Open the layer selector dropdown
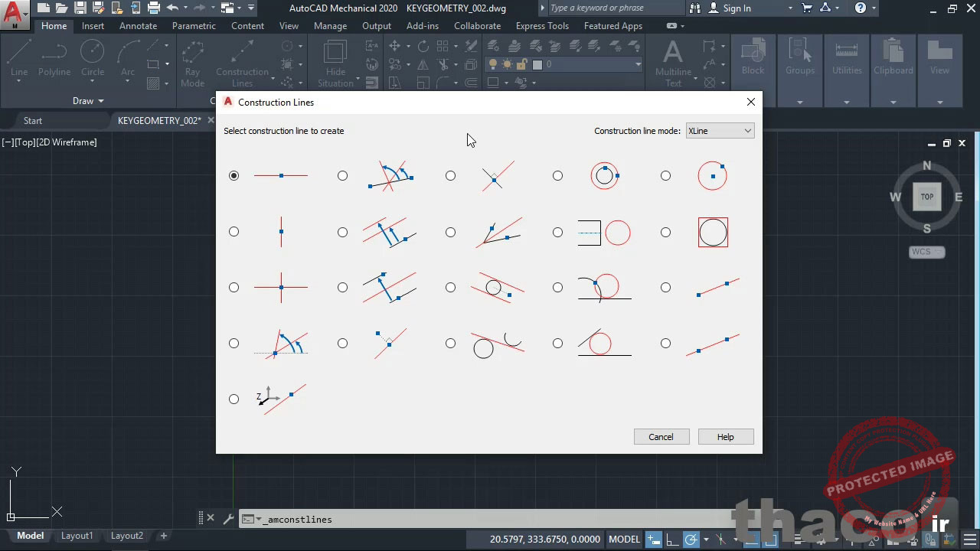Screen dimensions: 980x551 (639, 65)
